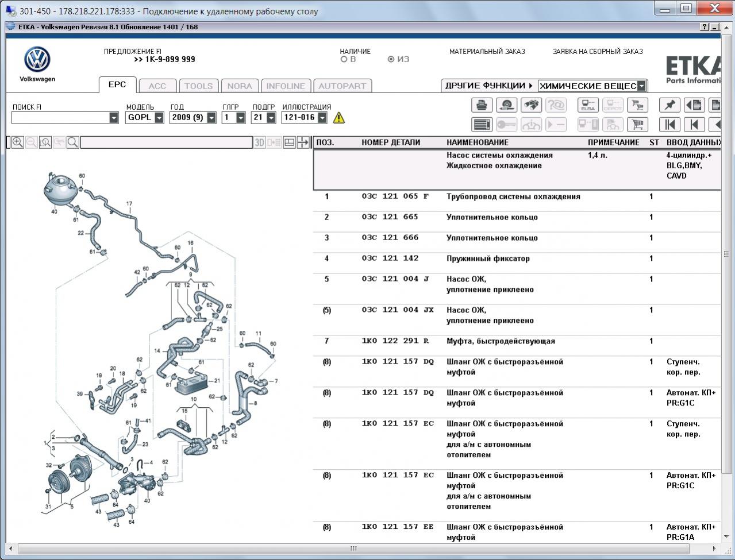The width and height of the screenshot is (735, 560).
Task: Click the ДРУГИЕ ФУНКЦИИ button
Action: tap(488, 86)
